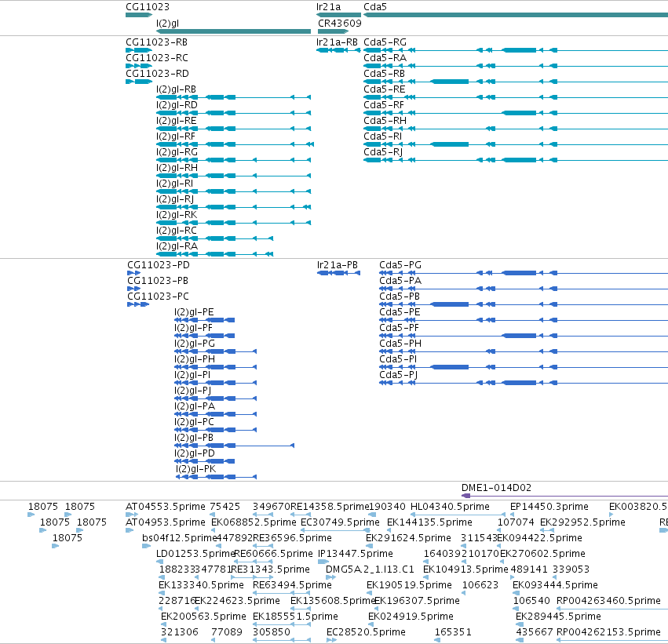Select transcript Cda5-RJ
The image size is (668, 644).
pos(516,160)
